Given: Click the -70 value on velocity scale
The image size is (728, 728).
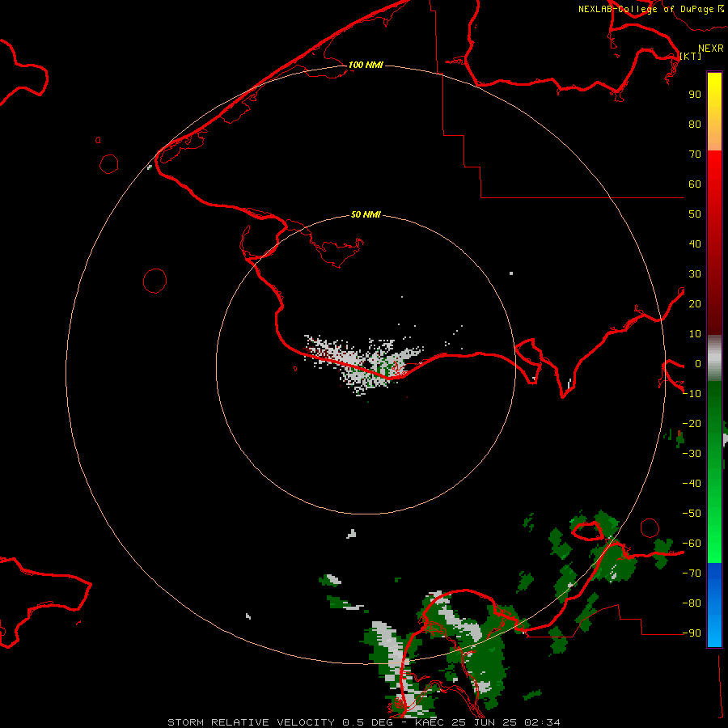Looking at the screenshot, I should [692, 574].
